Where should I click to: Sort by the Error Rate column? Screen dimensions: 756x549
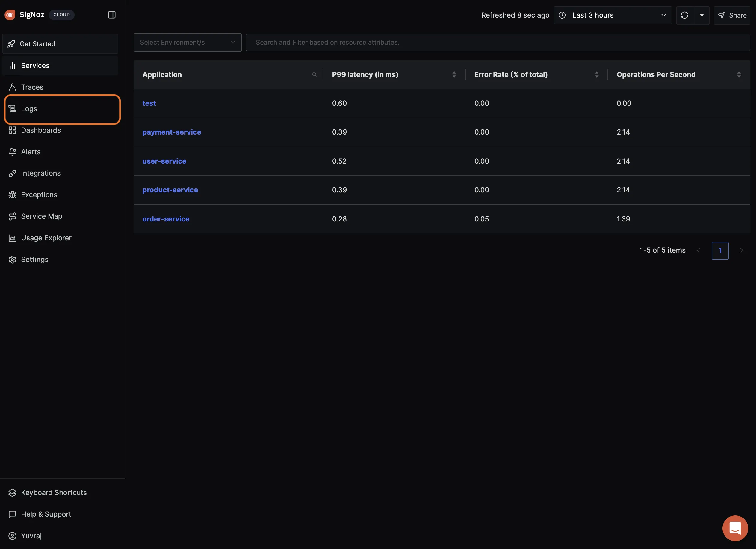point(596,75)
